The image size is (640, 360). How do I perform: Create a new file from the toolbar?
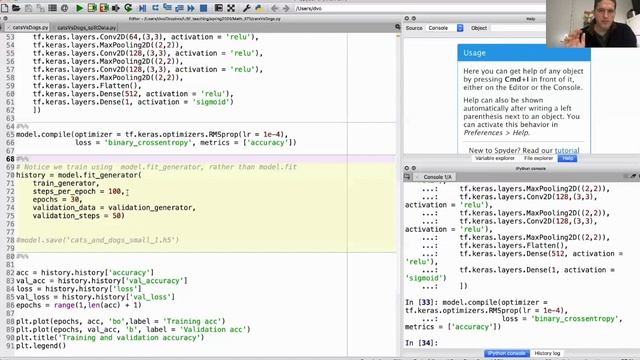point(4,8)
